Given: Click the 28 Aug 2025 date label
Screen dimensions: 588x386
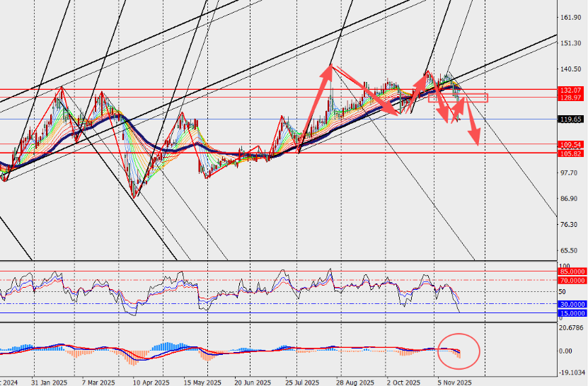Looking at the screenshot, I should pyautogui.click(x=355, y=381).
